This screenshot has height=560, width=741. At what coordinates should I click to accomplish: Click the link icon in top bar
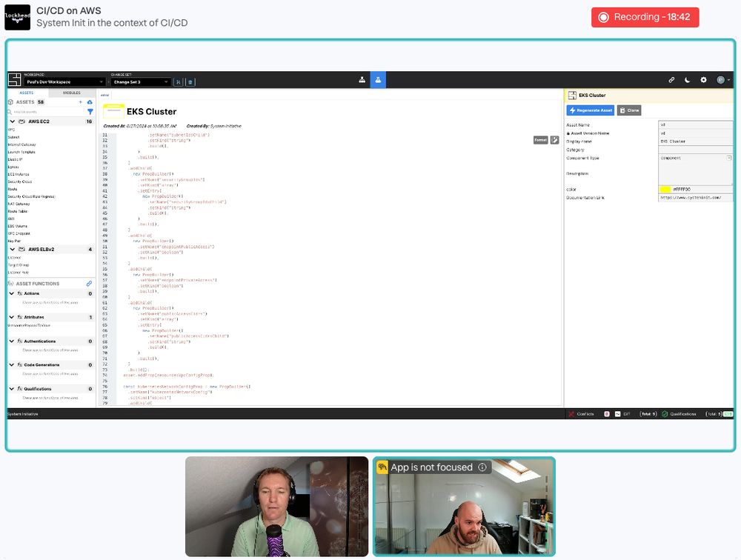(x=671, y=80)
